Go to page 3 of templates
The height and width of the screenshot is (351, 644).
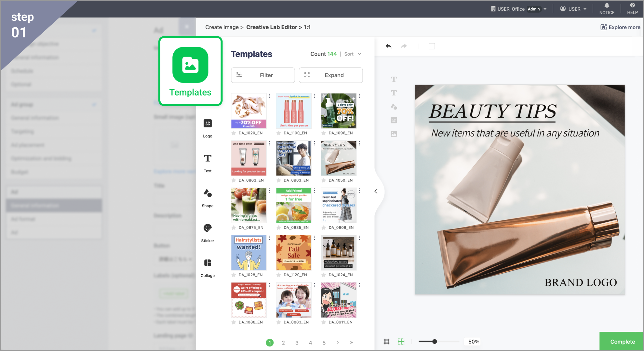pyautogui.click(x=297, y=343)
